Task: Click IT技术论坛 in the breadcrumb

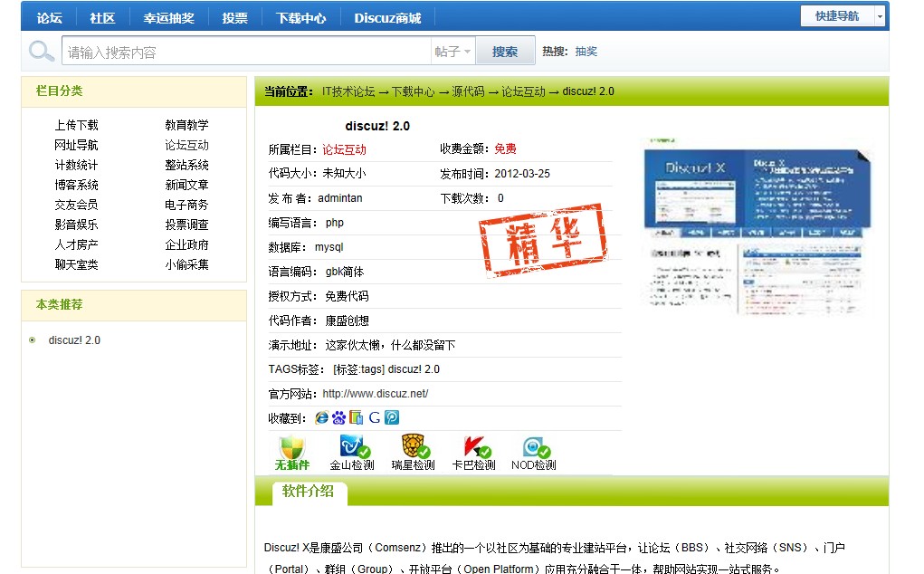Action: [x=348, y=91]
